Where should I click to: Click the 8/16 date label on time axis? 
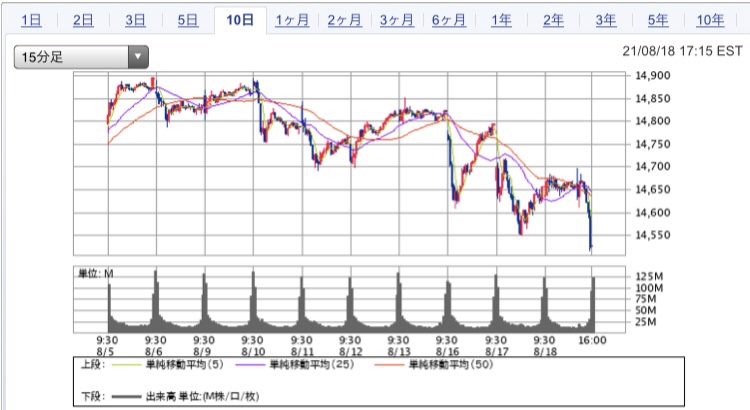(447, 352)
